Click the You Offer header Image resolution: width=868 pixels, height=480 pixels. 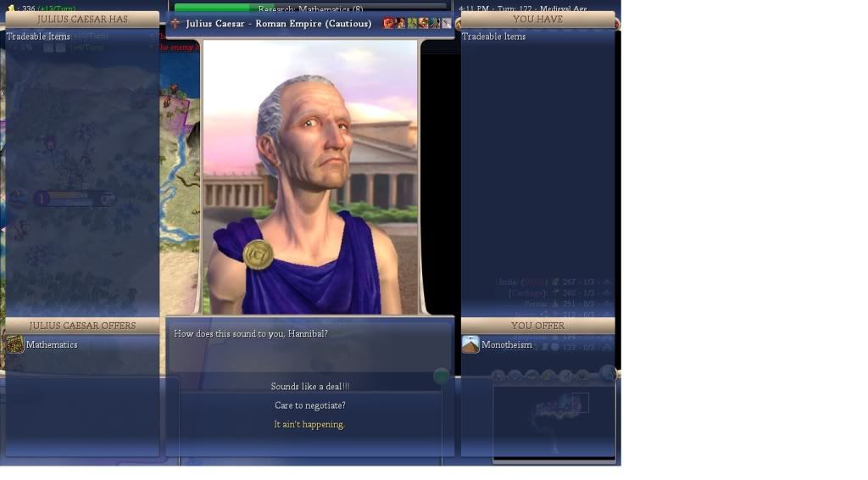point(537,326)
